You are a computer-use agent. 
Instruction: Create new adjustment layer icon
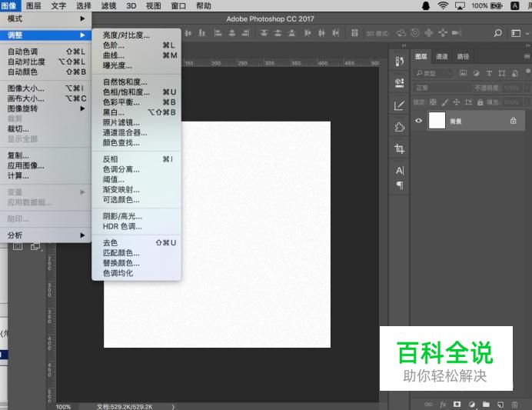pyautogui.click(x=471, y=404)
